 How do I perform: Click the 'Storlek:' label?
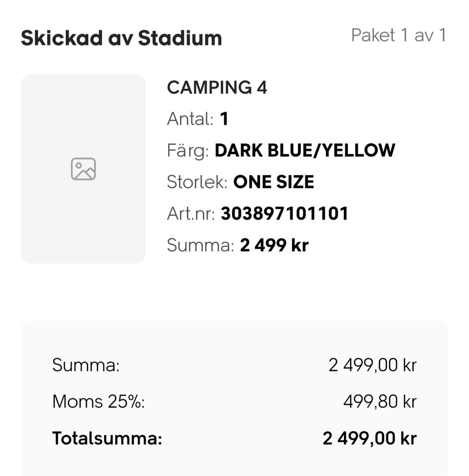tap(197, 182)
